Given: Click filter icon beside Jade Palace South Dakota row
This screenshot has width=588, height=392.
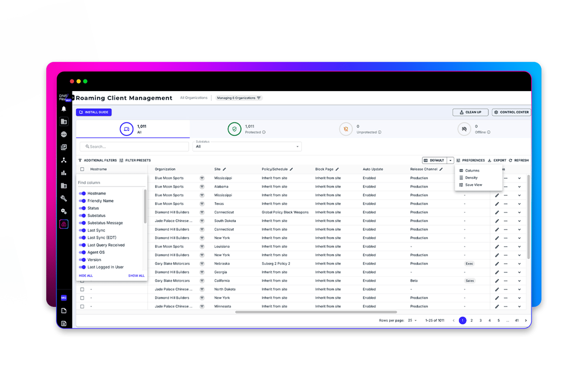Looking at the screenshot, I should [202, 221].
